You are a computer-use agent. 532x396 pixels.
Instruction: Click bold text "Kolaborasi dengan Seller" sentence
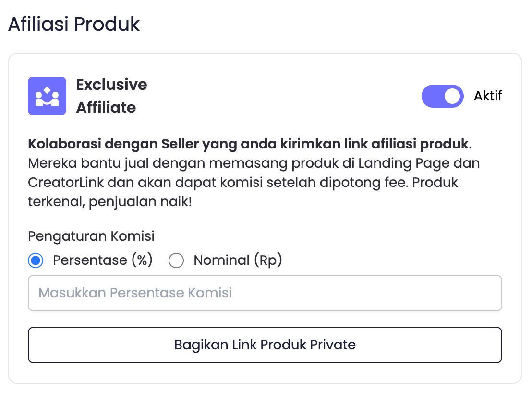(x=250, y=144)
